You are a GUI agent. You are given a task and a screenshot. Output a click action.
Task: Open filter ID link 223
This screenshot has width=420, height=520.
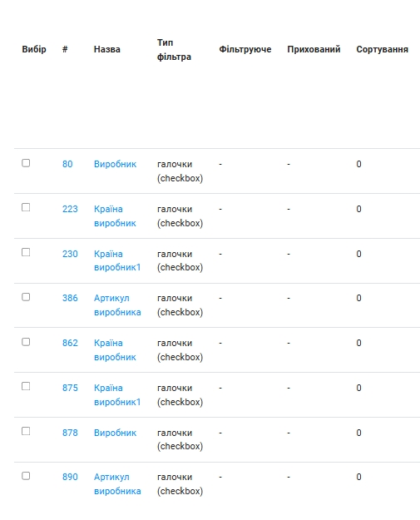70,210
